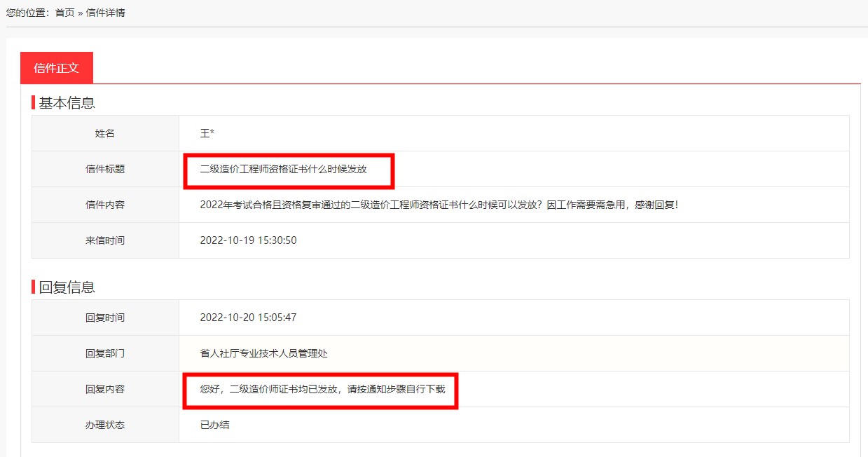Viewport: 868px width, 457px height.
Task: Click the 基本信息 section heading
Action: [67, 103]
